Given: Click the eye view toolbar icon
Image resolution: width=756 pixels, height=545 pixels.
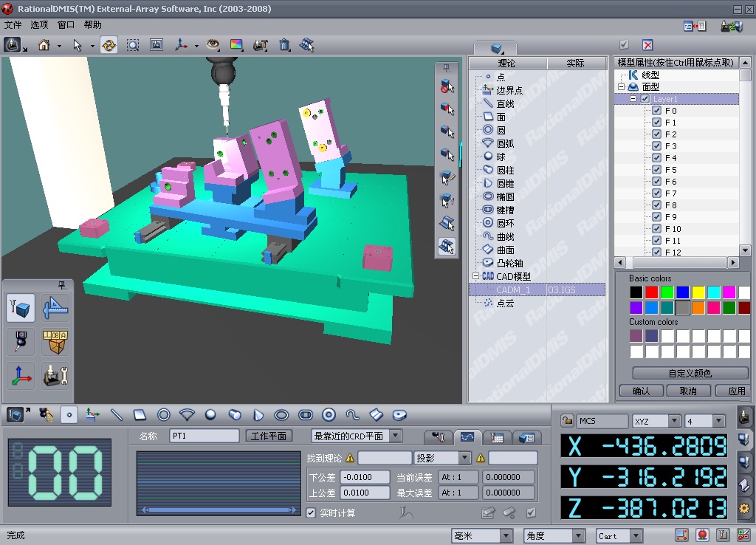Looking at the screenshot, I should tap(213, 45).
